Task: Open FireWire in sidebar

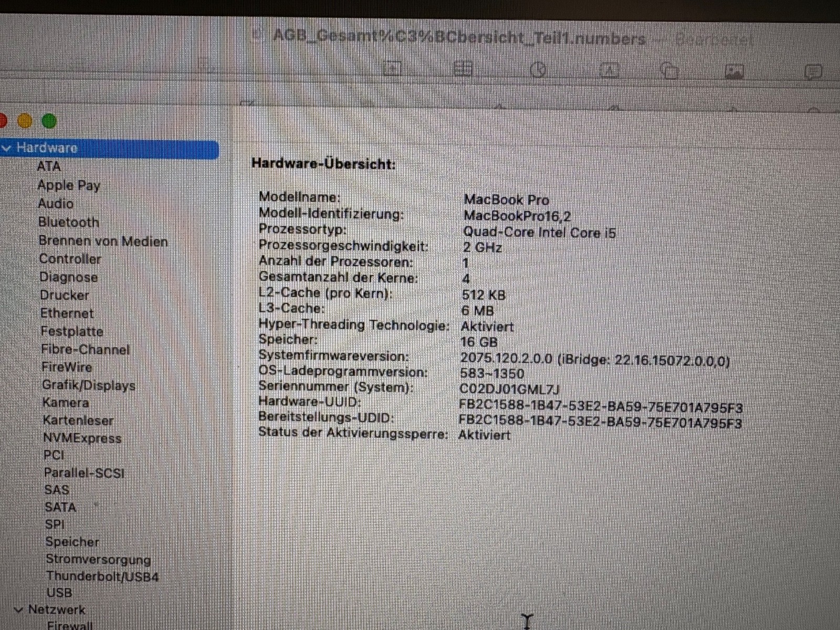Action: [67, 367]
